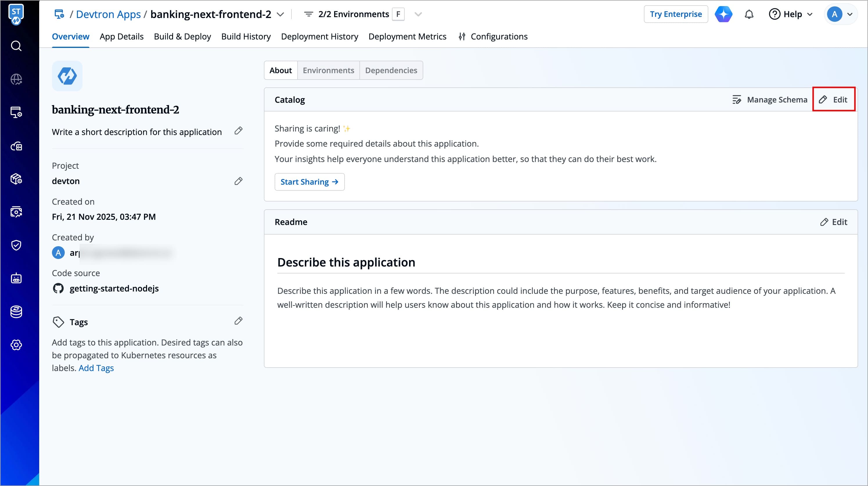This screenshot has width=868, height=486.
Task: Edit the project name pencil icon
Action: [238, 181]
